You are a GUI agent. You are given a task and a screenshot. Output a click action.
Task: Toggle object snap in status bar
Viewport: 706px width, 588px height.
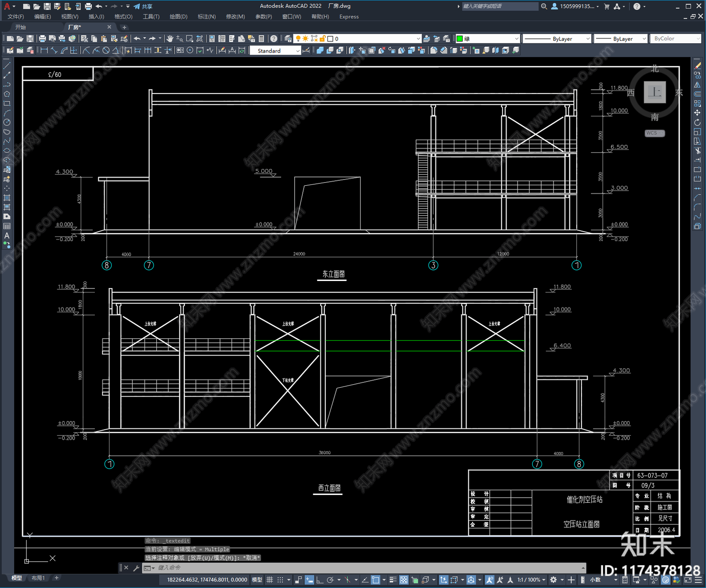pyautogui.click(x=376, y=580)
